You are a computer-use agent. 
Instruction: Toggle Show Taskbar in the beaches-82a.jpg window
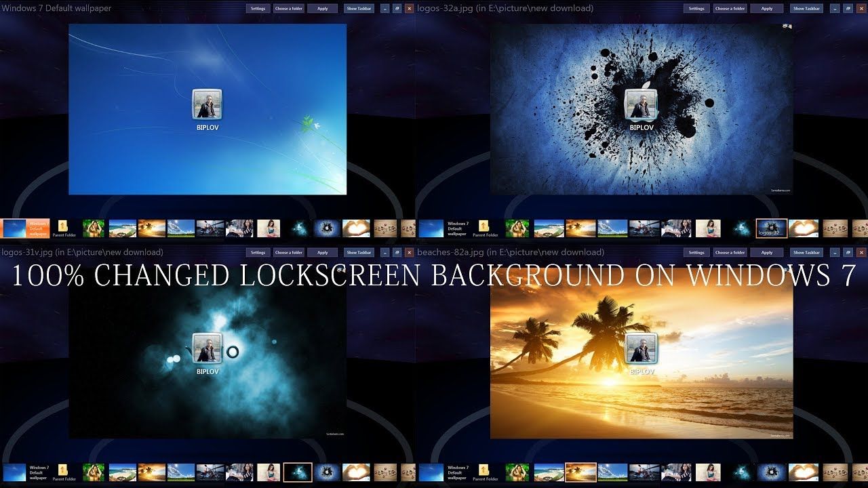coord(806,252)
